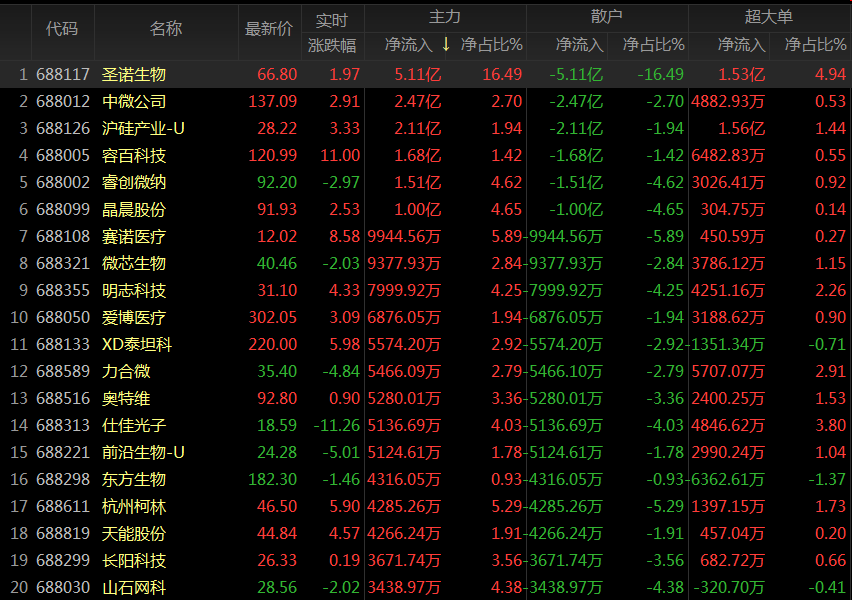Click the 散户 group header
The image size is (852, 600).
point(606,17)
